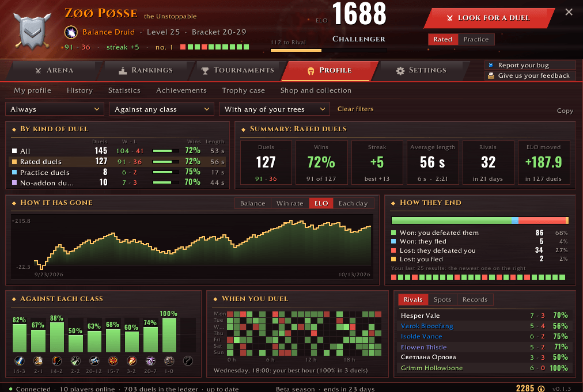Select the class icon with 15-7 record
583x392 pixels.
(x=113, y=360)
